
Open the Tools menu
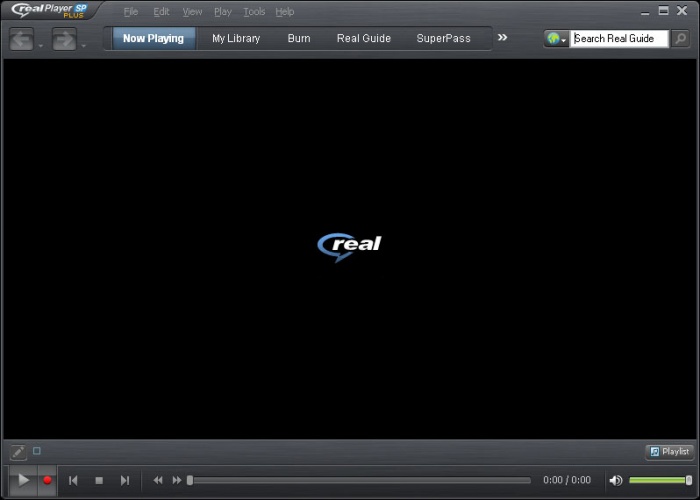[254, 12]
